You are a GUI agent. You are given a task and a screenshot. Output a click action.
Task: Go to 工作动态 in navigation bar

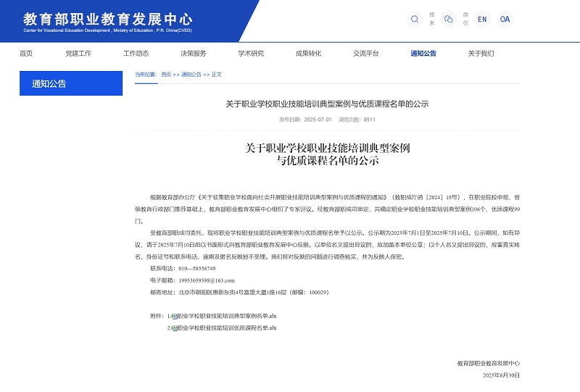pos(136,54)
